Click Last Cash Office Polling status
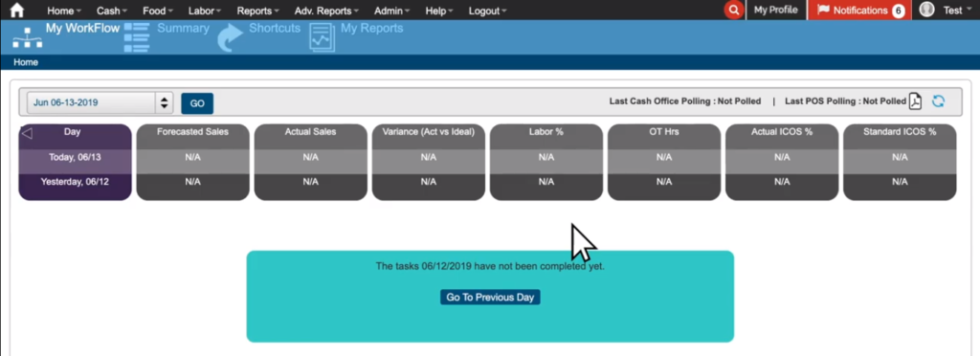 coord(685,101)
